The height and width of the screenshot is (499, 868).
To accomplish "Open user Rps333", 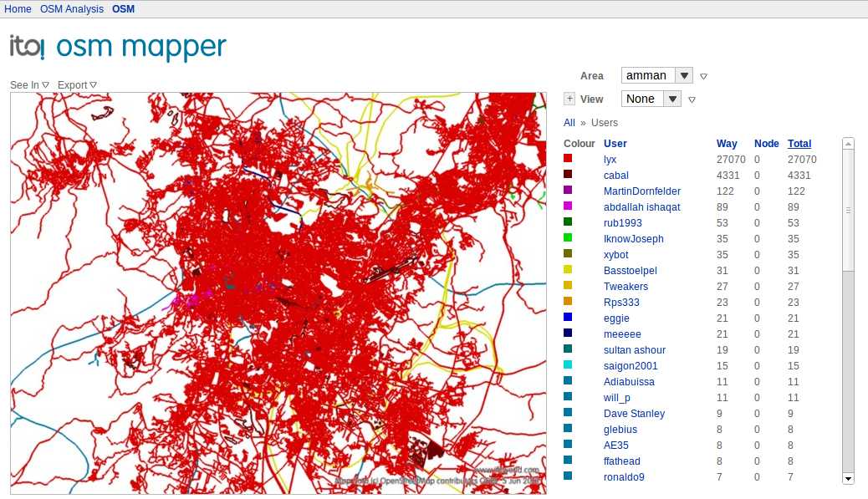I will 621,303.
